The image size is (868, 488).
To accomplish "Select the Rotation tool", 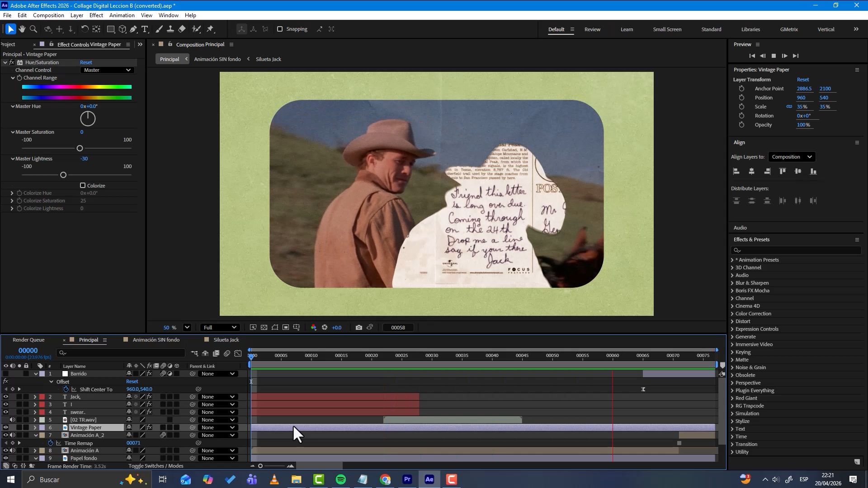I will [85, 29].
